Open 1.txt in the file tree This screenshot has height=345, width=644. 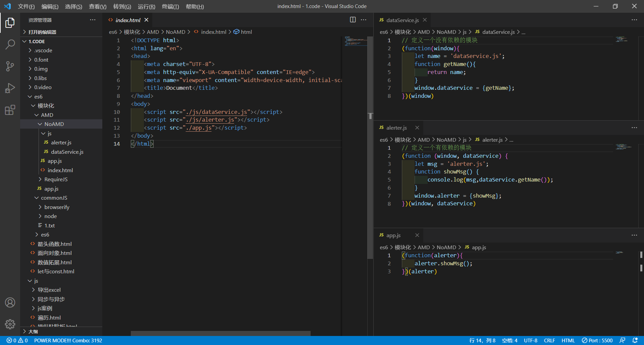tap(61, 225)
